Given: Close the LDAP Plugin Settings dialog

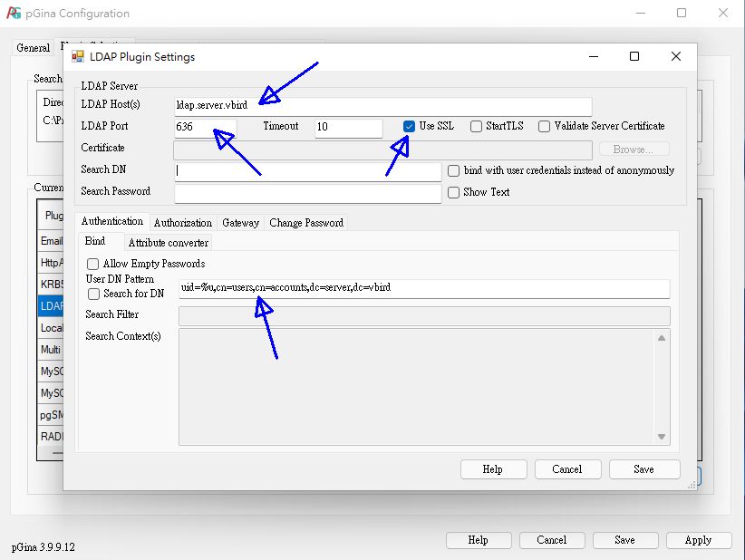Looking at the screenshot, I should pyautogui.click(x=676, y=56).
